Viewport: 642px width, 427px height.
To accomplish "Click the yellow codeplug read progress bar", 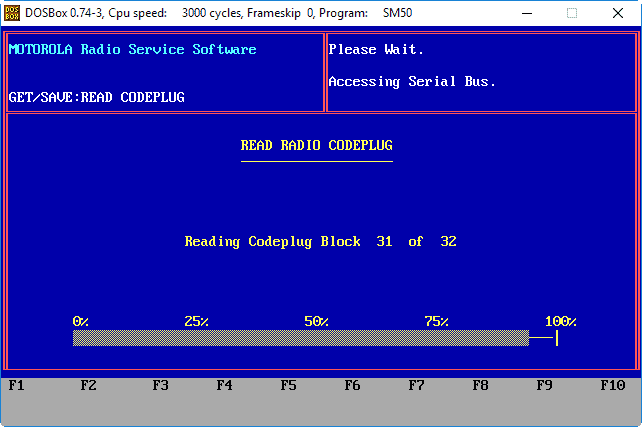I will tap(300, 338).
